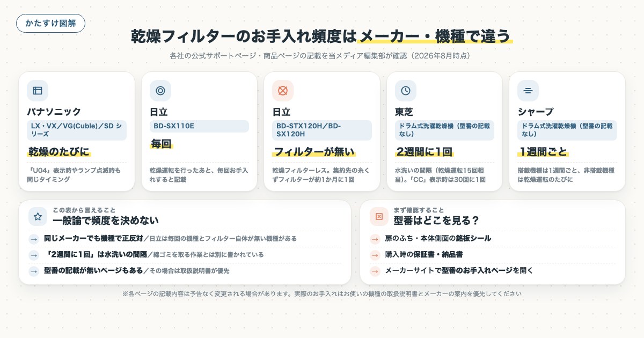Viewport: 644px width, 338px height.
Task: Click the 一般論で頻度を決めない heading
Action: [106, 221]
